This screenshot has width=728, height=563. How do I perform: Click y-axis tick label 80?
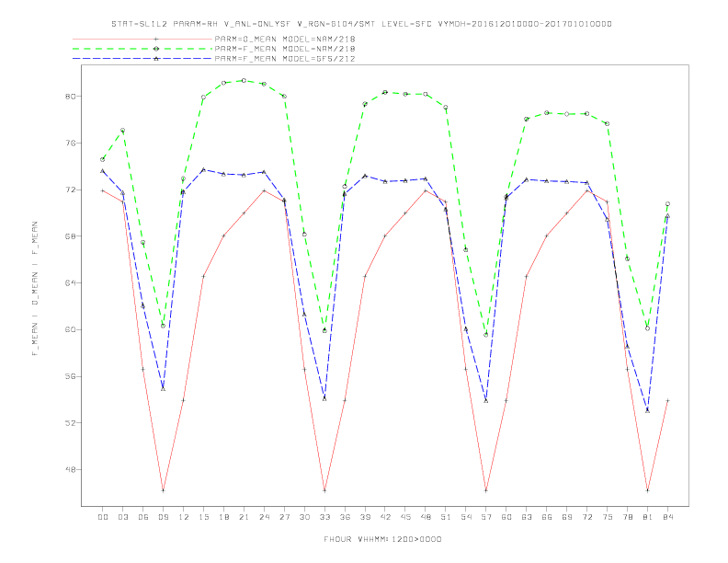tap(70, 97)
